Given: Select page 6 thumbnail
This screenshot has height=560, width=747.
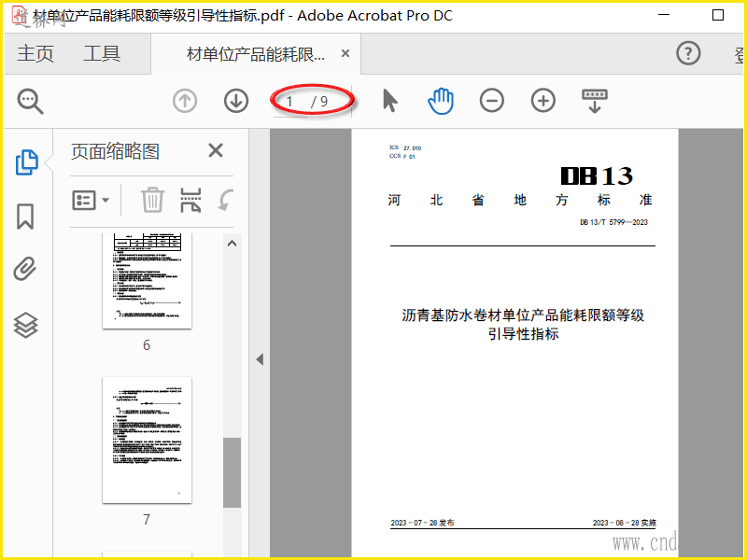Looking at the screenshot, I should pos(147,281).
